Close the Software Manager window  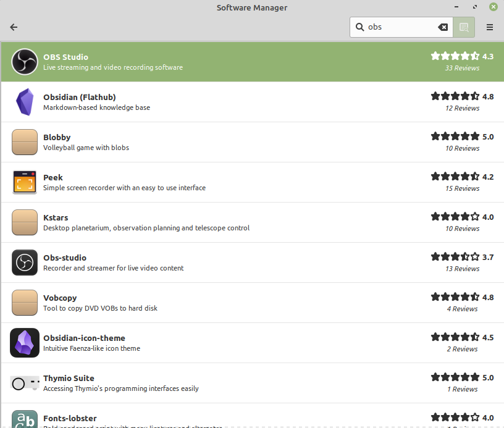(493, 7)
